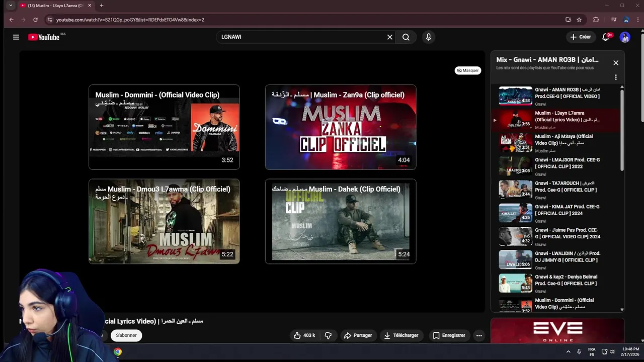
Task: Select Muslim - L3ayn L7amra in the playlist
Action: [x=555, y=120]
